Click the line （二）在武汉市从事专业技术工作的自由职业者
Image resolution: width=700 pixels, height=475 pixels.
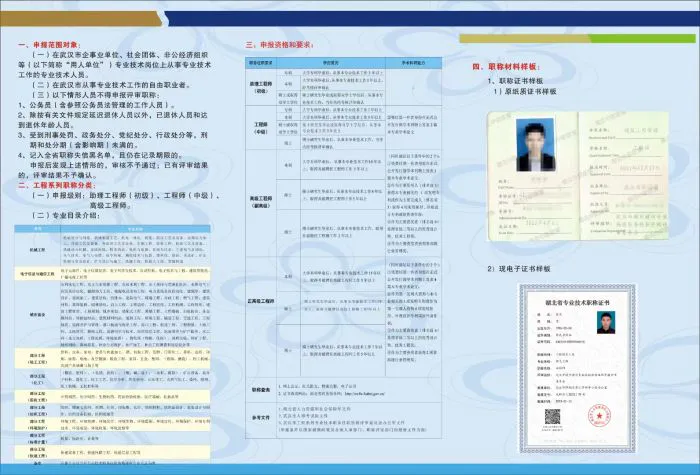[112, 85]
